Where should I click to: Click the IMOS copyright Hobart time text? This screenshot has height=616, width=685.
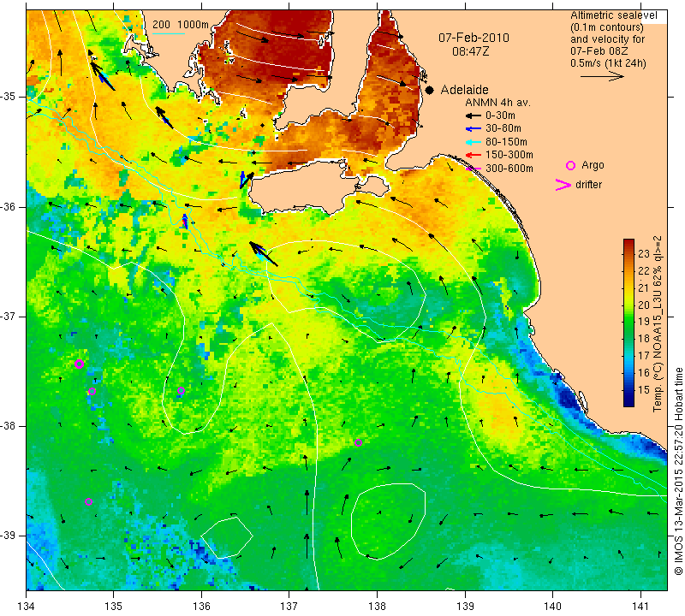coord(678,471)
